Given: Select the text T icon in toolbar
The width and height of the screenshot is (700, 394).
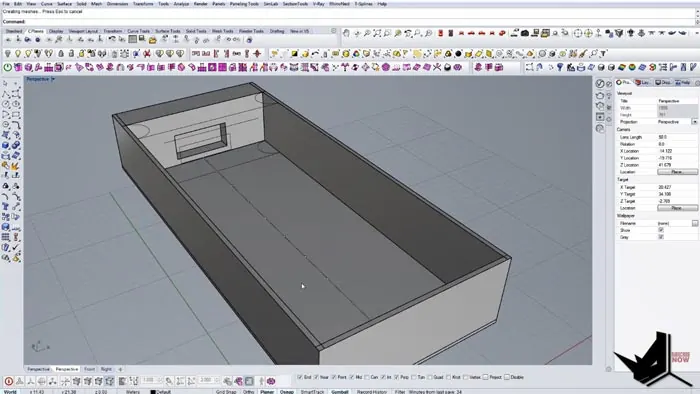Looking at the screenshot, I should pyautogui.click(x=604, y=54).
